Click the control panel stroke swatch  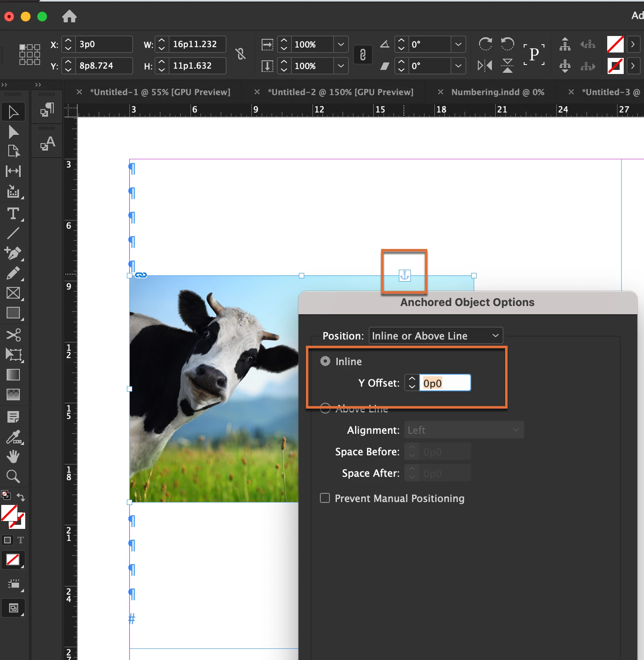pyautogui.click(x=615, y=66)
